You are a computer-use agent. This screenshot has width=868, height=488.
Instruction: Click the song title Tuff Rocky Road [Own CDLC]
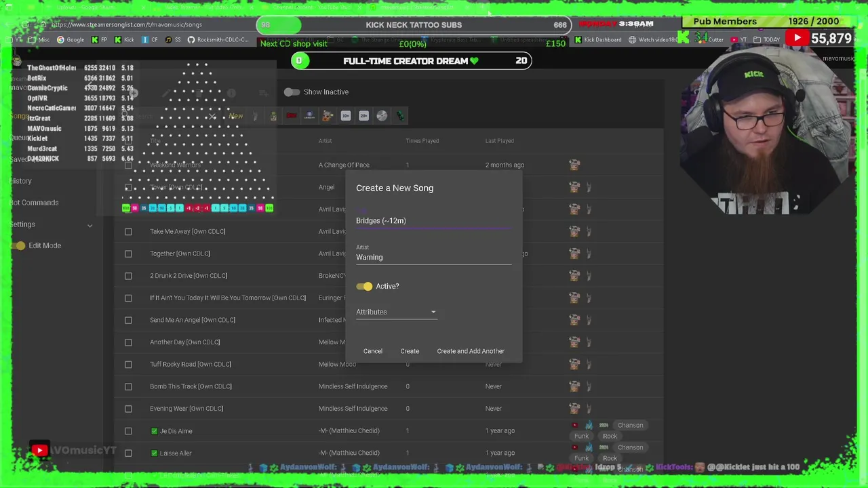pos(191,364)
